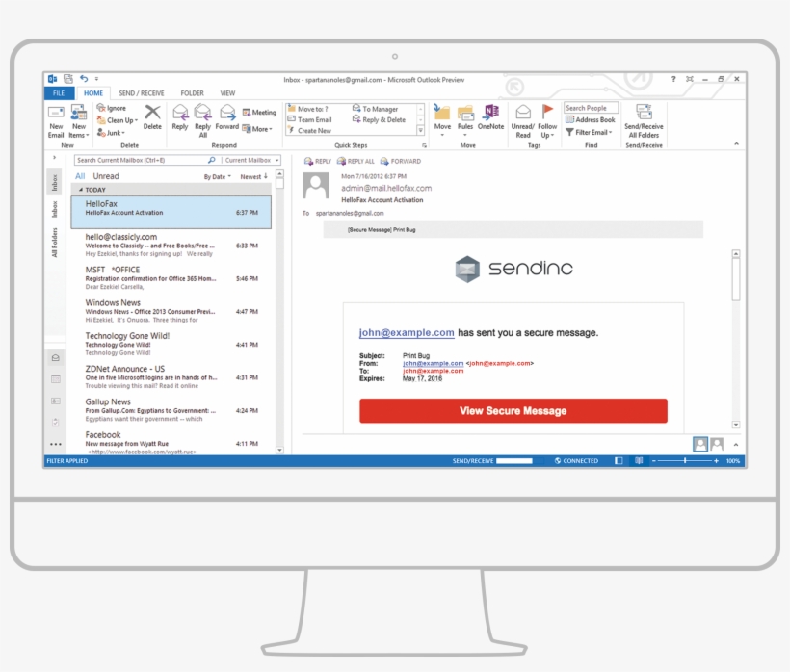The image size is (790, 672).
Task: Open the New Items button
Action: (x=79, y=120)
